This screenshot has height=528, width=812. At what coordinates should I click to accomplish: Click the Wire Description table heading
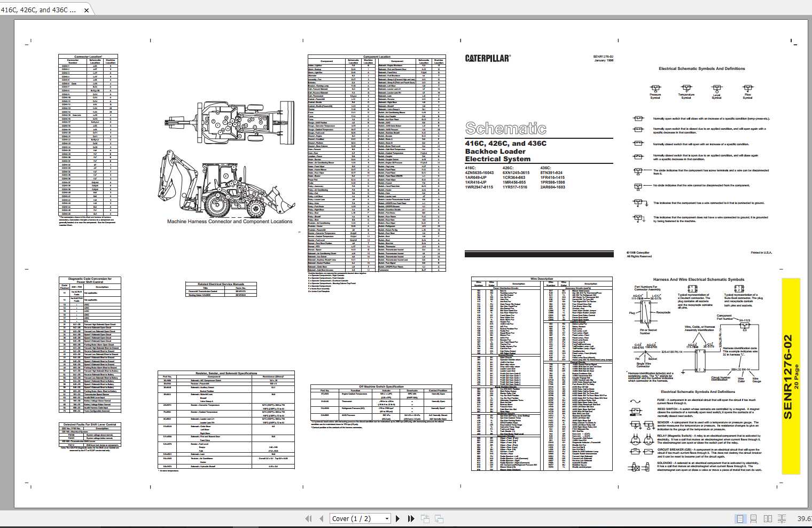point(542,279)
